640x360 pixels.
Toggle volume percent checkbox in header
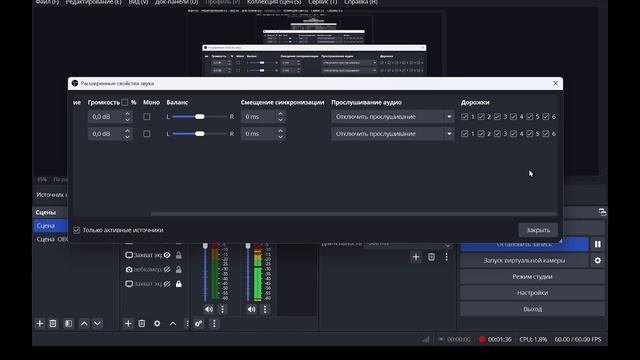pos(124,102)
